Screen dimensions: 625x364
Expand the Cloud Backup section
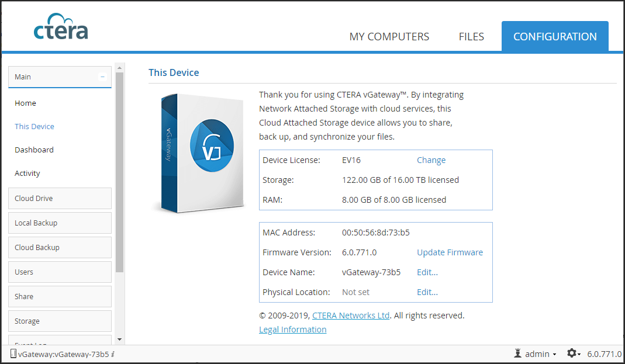pyautogui.click(x=60, y=247)
